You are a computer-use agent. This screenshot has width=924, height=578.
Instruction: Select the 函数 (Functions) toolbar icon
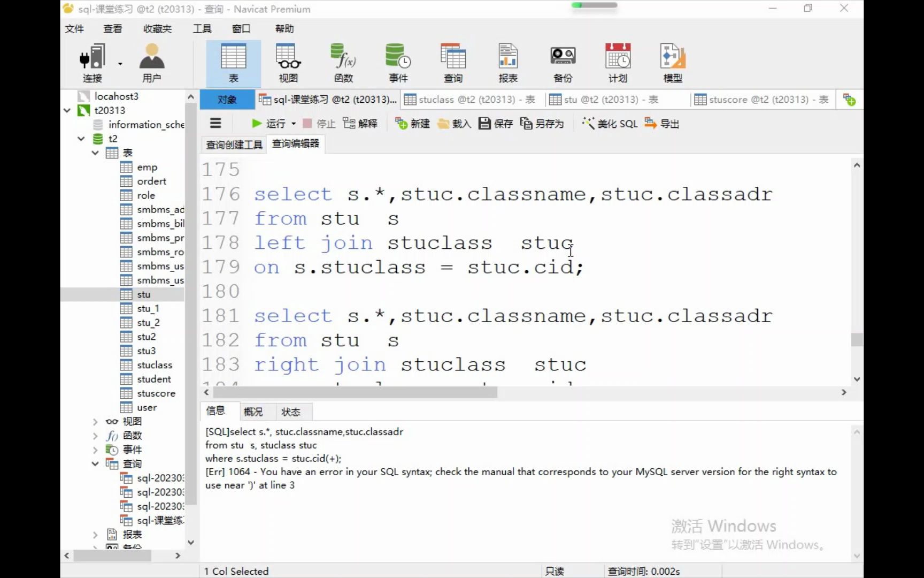(343, 63)
